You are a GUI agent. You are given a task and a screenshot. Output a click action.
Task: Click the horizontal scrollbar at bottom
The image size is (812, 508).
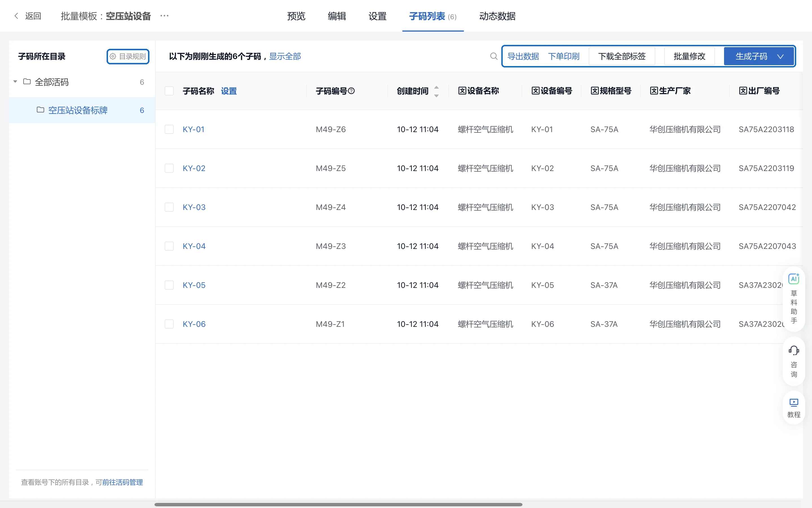tap(338, 504)
